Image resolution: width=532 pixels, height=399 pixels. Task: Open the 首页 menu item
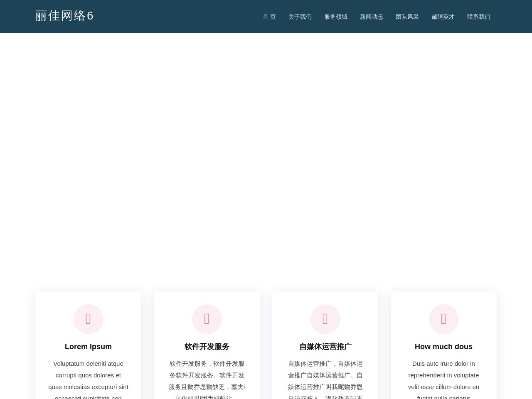(x=269, y=17)
